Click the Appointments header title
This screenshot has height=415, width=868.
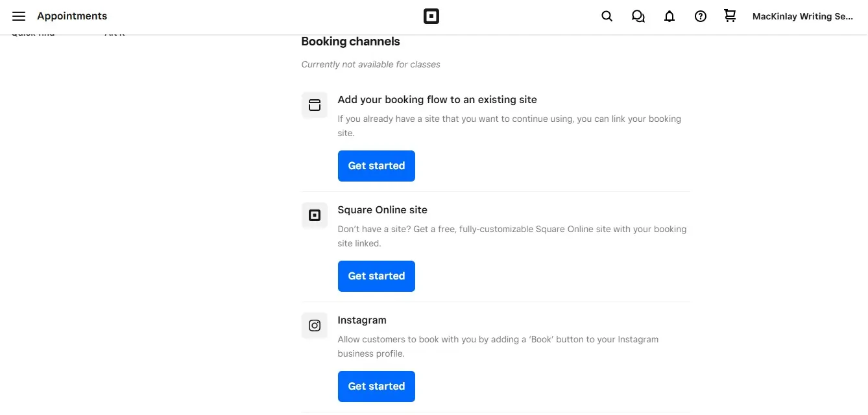click(72, 16)
